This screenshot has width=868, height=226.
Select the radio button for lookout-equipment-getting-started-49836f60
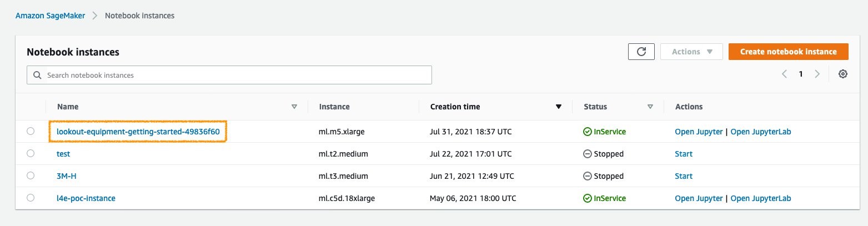[x=31, y=132]
